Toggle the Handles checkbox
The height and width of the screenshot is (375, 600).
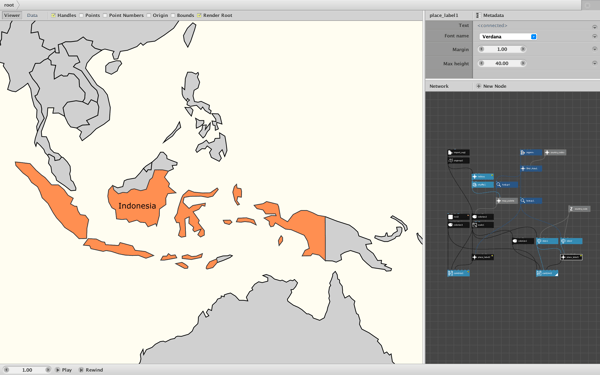coord(53,15)
